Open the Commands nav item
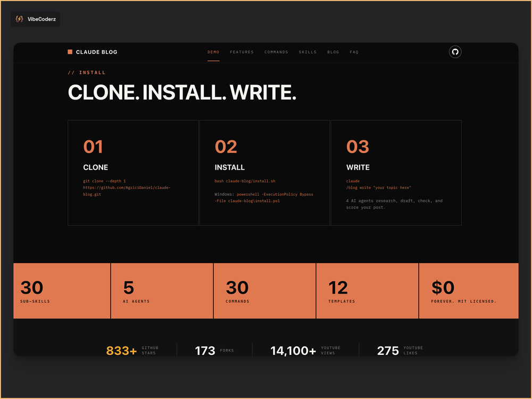532x399 pixels. point(276,52)
